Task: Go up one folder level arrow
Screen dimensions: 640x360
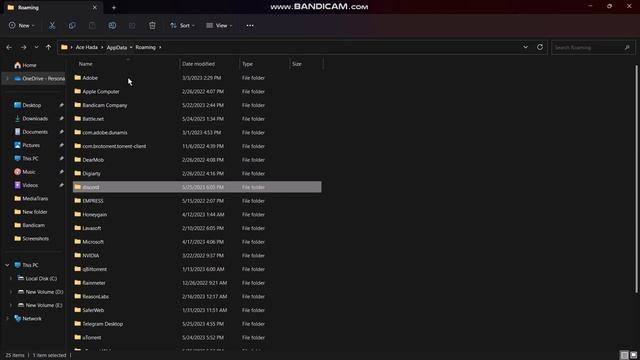Action: [48, 47]
